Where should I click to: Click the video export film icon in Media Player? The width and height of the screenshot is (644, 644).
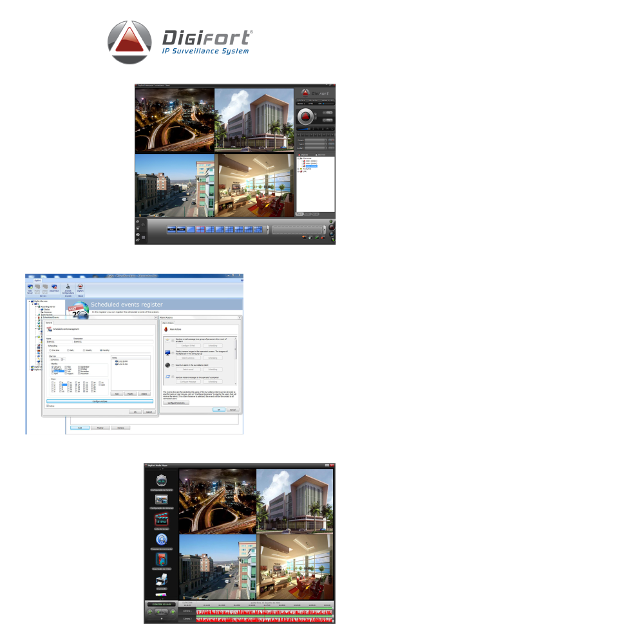pyautogui.click(x=162, y=560)
